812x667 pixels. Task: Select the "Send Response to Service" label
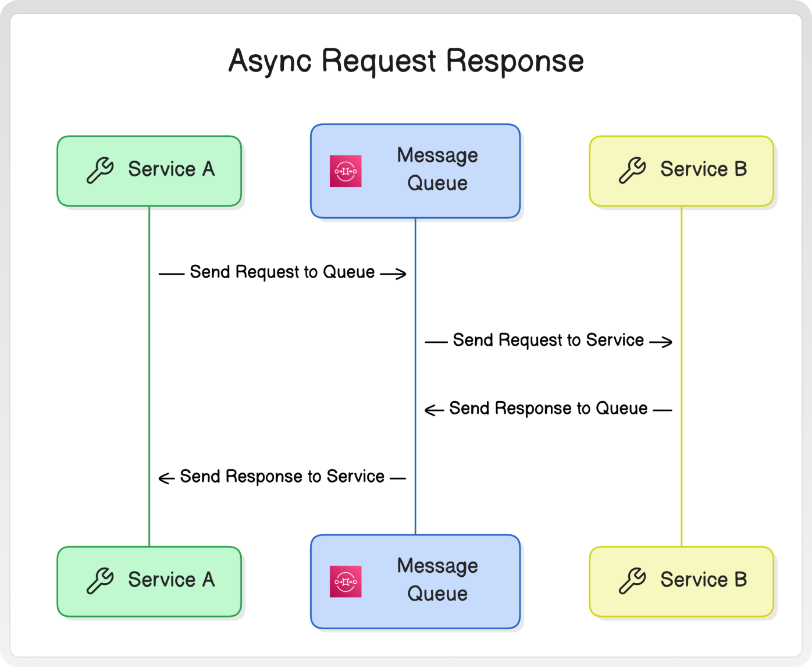pyautogui.click(x=282, y=477)
